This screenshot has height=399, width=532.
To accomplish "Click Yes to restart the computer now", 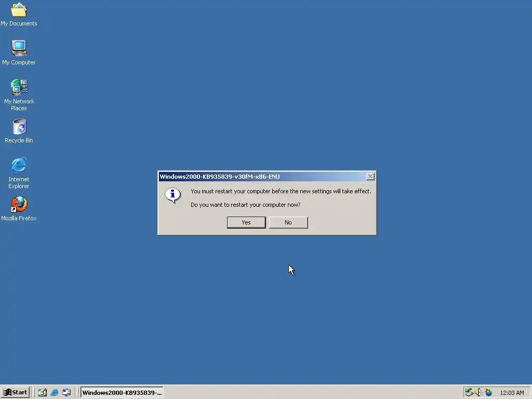I will pos(246,222).
